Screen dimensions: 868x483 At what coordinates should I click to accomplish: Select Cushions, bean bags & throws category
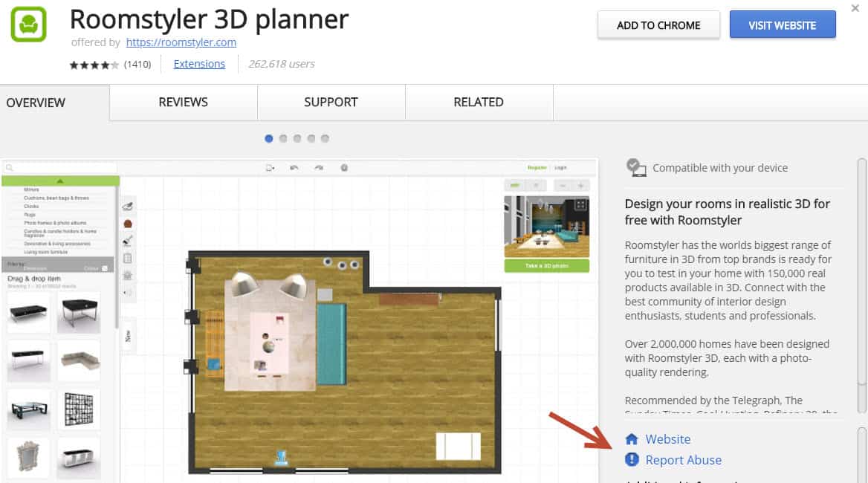[x=56, y=198]
